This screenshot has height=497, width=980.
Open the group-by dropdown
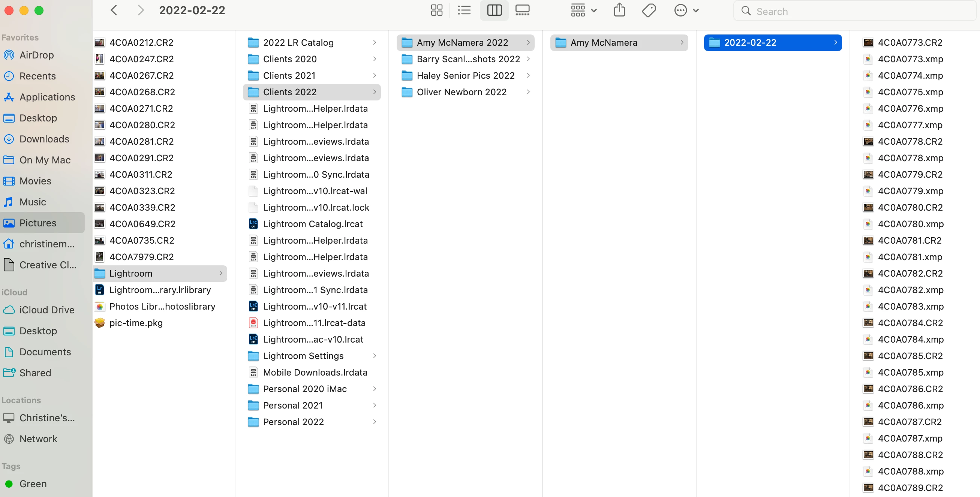583,10
